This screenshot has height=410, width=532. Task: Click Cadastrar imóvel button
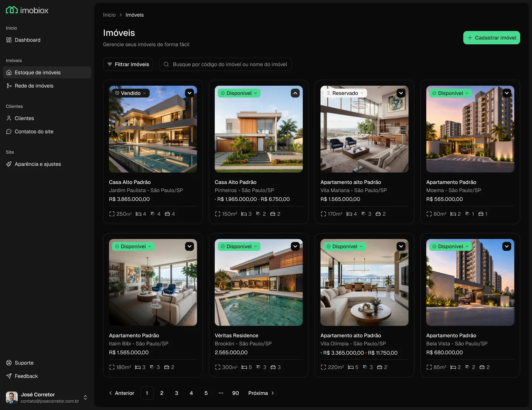pos(492,38)
